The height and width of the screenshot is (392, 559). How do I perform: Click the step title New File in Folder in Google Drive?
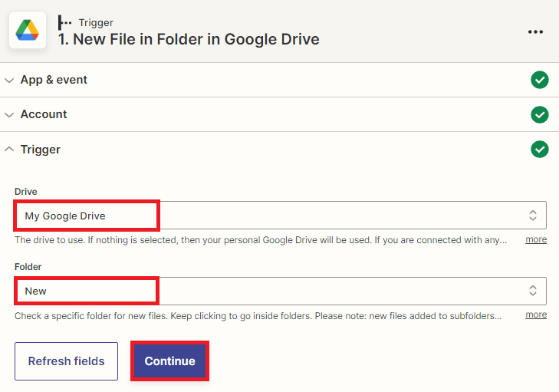[189, 39]
